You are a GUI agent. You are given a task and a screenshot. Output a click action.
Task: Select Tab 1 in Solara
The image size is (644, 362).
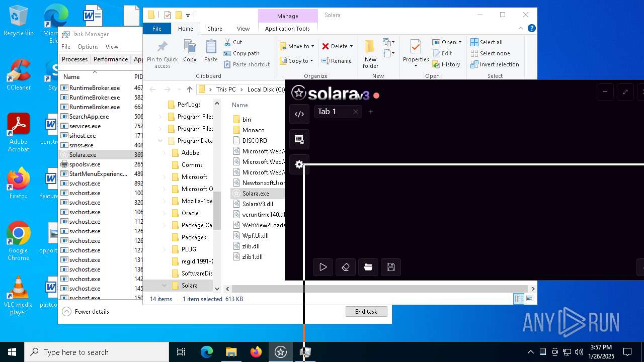332,112
